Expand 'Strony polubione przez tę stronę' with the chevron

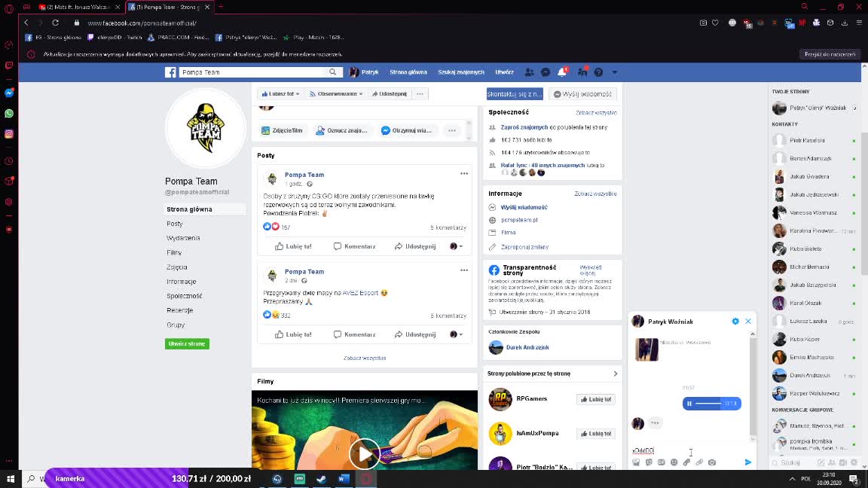615,374
